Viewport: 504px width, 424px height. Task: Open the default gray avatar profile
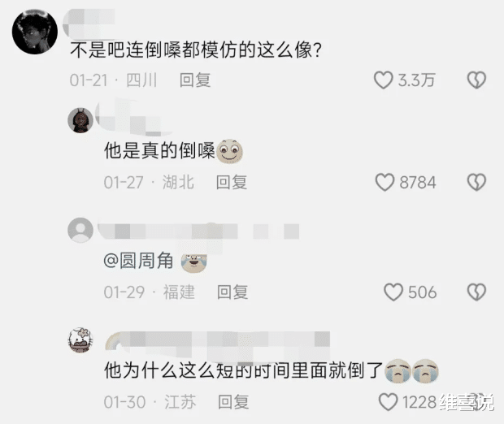[80, 230]
